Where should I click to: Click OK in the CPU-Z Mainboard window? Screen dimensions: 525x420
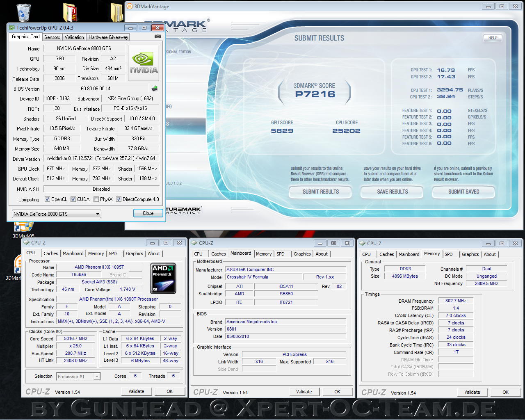coord(337,392)
